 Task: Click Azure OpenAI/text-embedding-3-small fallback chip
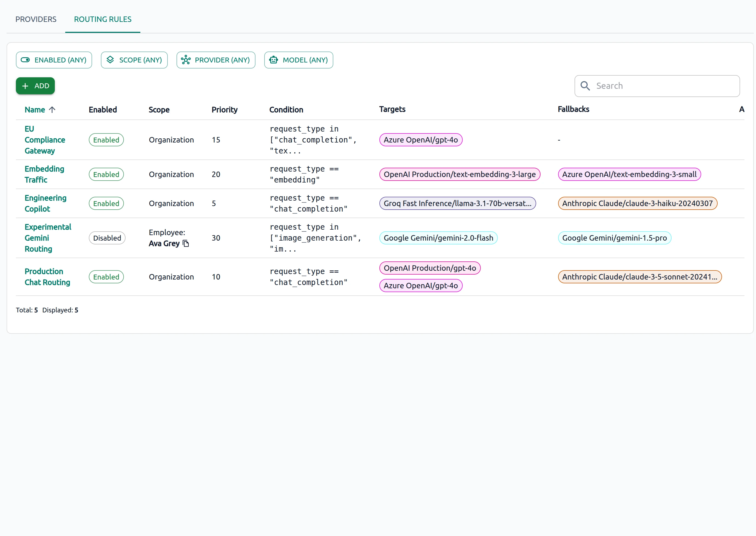click(629, 174)
